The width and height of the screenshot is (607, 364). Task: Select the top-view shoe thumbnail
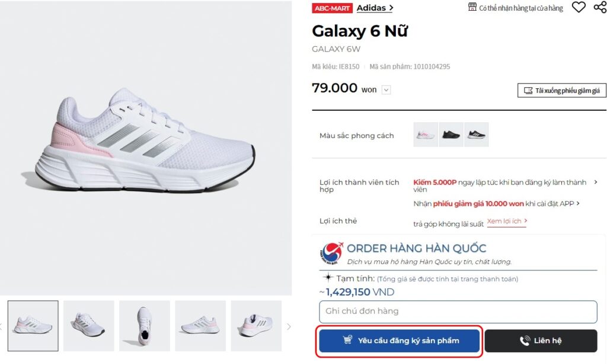pos(144,325)
